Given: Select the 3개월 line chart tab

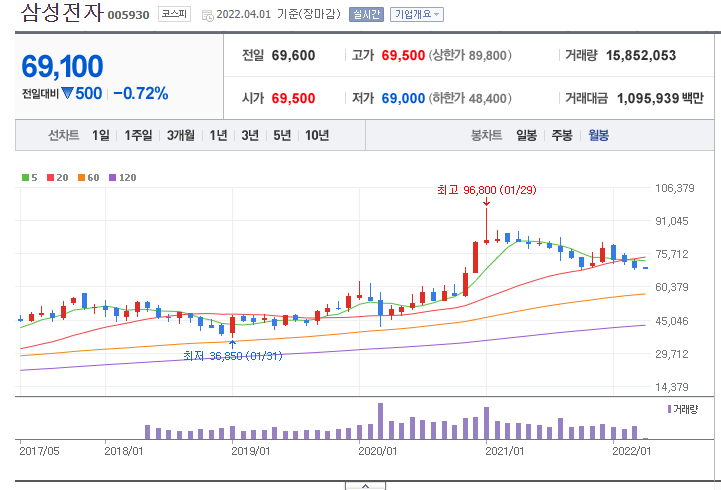Looking at the screenshot, I should (180, 135).
